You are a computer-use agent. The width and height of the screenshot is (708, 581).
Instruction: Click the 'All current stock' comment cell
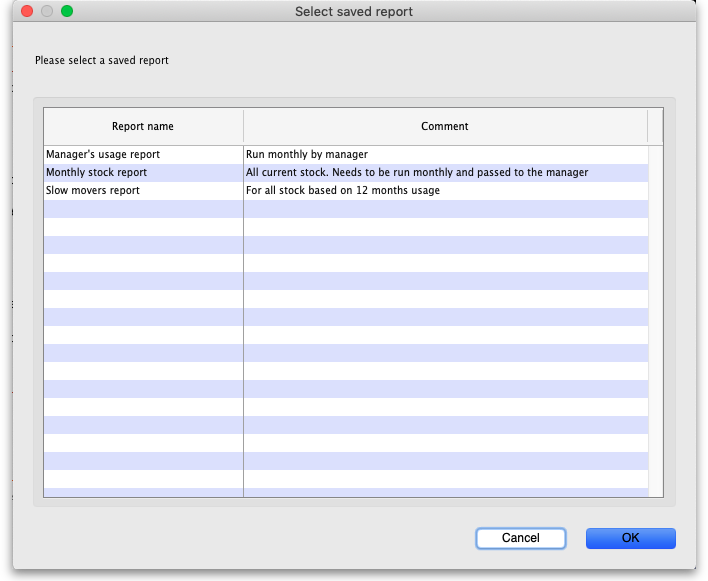pos(417,173)
